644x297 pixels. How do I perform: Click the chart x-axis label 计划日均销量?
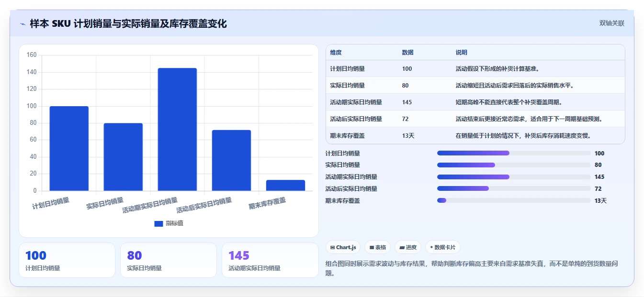[x=51, y=204]
